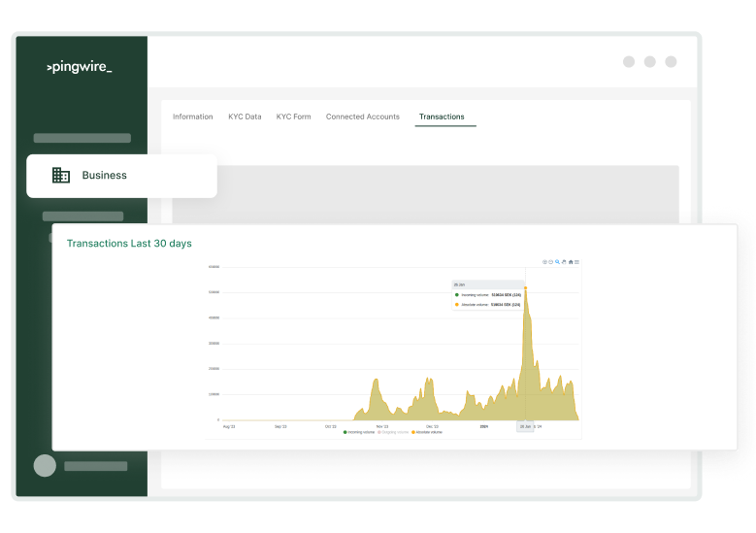756x533 pixels.
Task: Click the Nov '23 axis label
Action: [382, 426]
